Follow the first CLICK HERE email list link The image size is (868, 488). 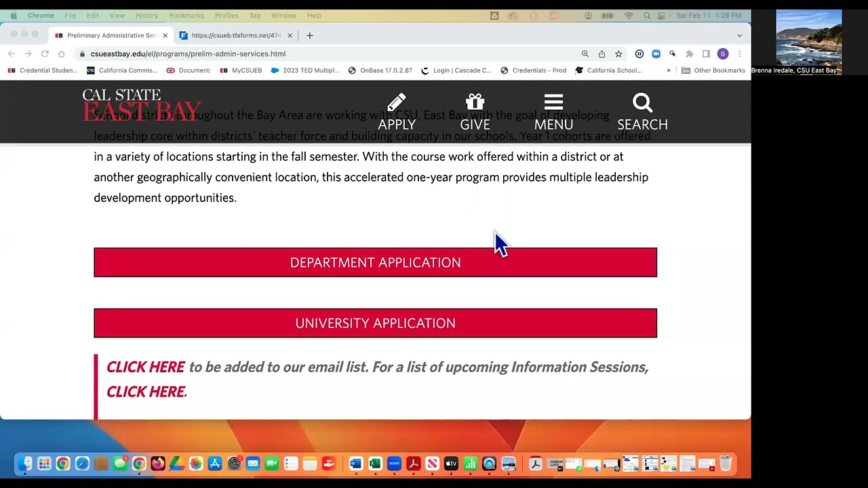(x=145, y=367)
